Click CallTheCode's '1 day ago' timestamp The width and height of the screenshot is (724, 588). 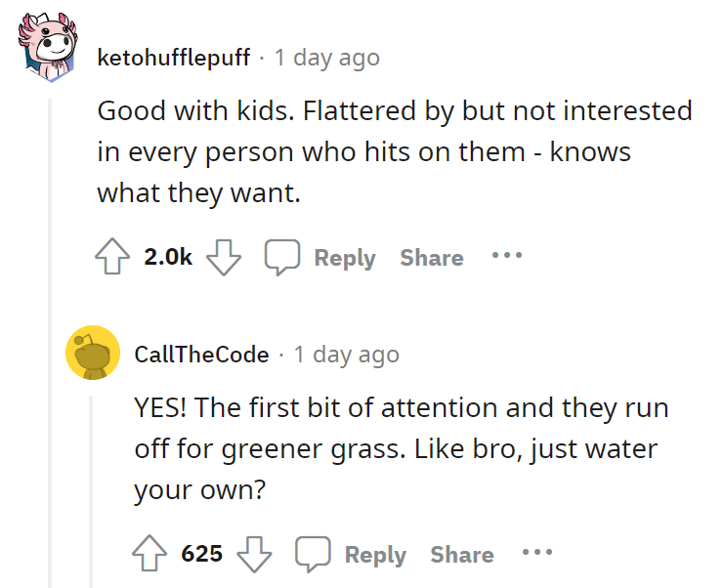[346, 355]
